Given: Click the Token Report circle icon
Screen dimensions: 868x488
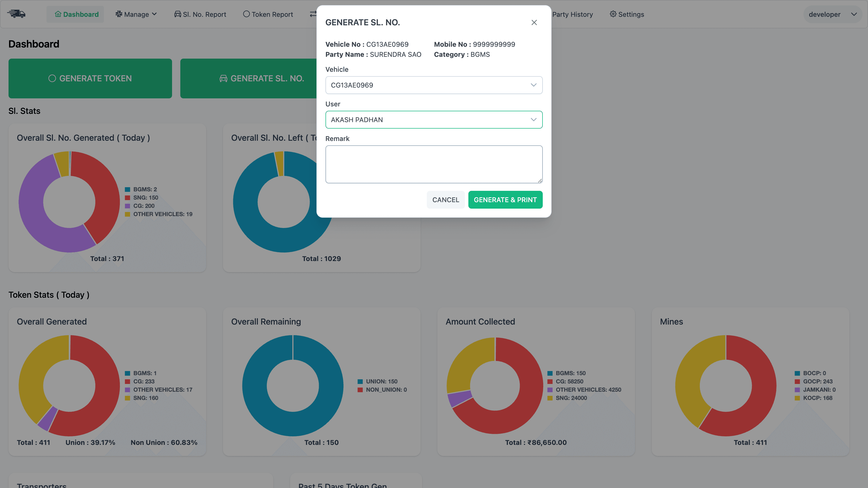Looking at the screenshot, I should coord(246,14).
